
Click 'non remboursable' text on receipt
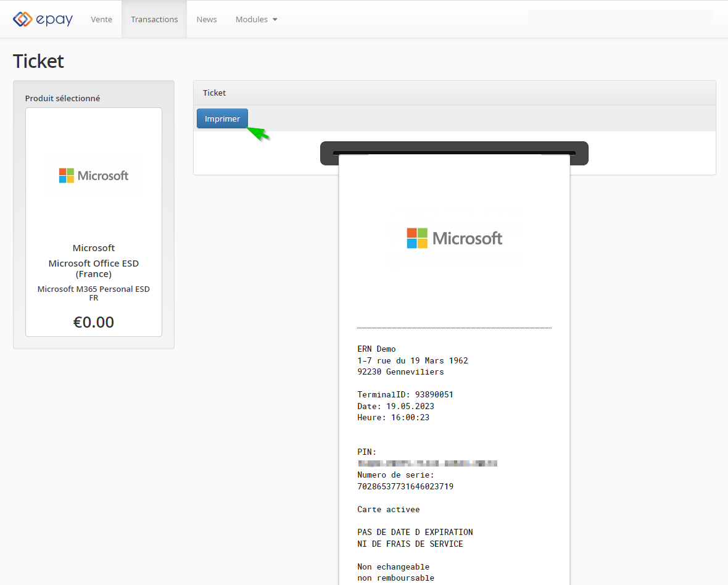click(395, 578)
